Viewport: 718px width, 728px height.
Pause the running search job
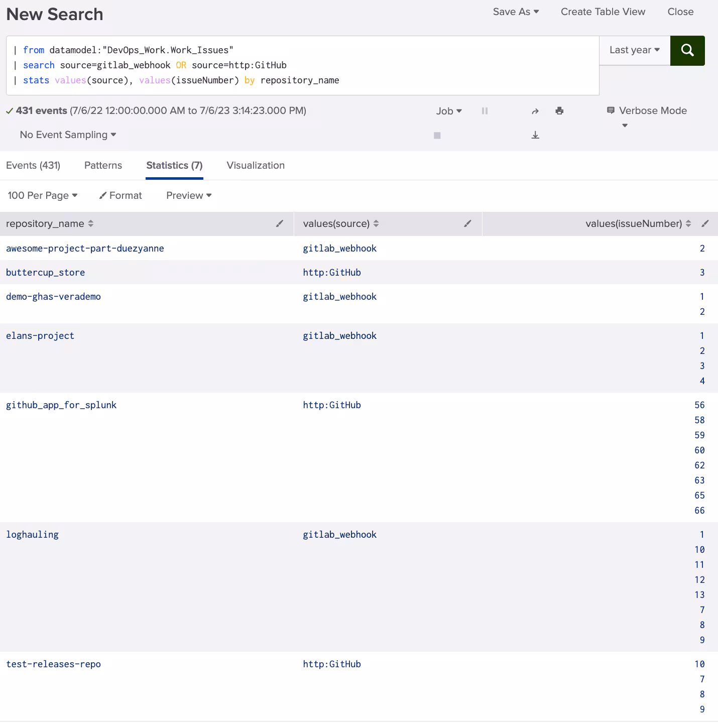pos(485,111)
